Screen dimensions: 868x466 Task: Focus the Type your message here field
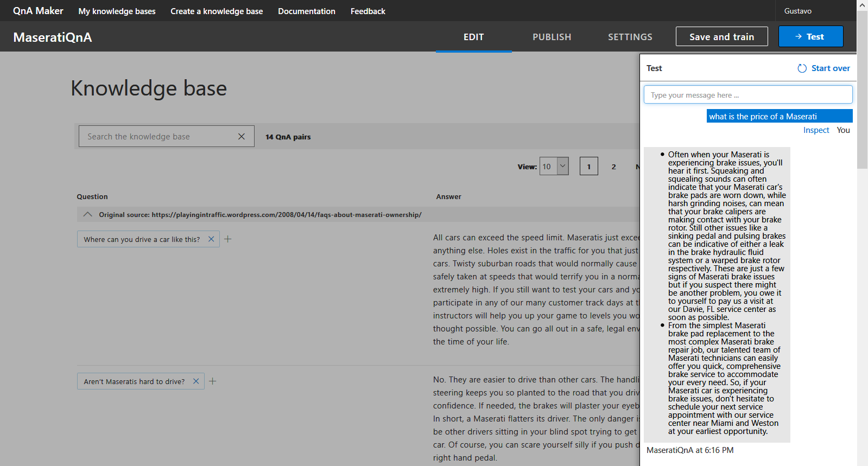click(x=748, y=95)
